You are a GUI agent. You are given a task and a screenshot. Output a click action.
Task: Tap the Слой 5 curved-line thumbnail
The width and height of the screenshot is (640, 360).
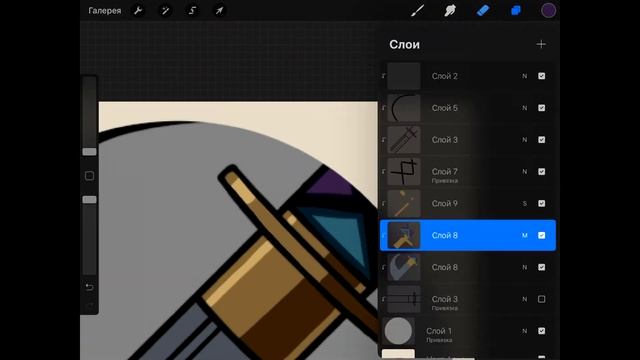tap(403, 108)
